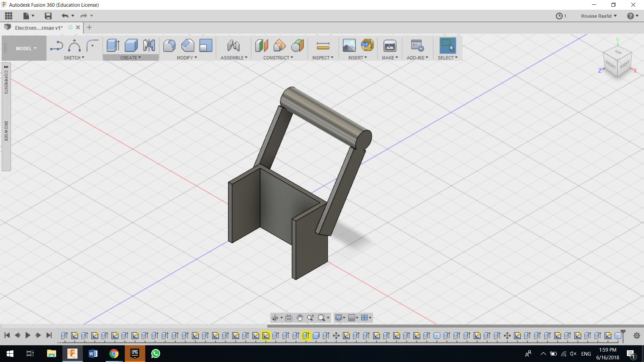Click the ViewCube RIGHT face
The image size is (644, 362).
pyautogui.click(x=625, y=64)
